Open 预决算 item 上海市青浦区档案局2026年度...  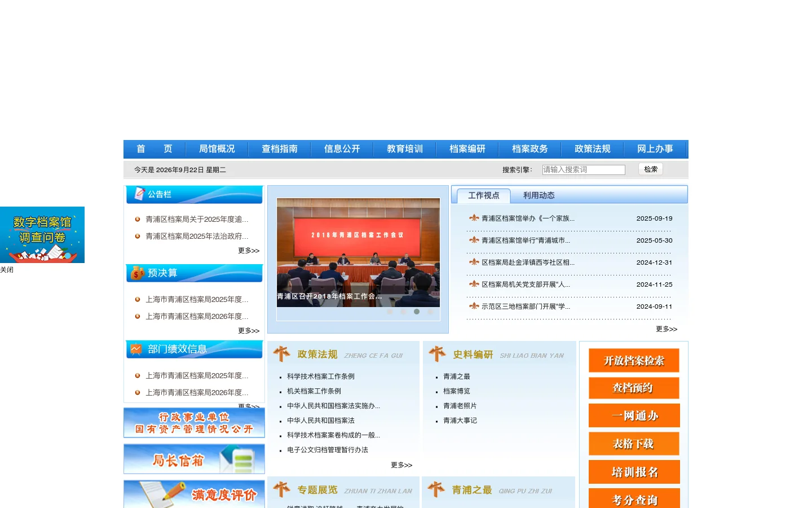tap(197, 317)
